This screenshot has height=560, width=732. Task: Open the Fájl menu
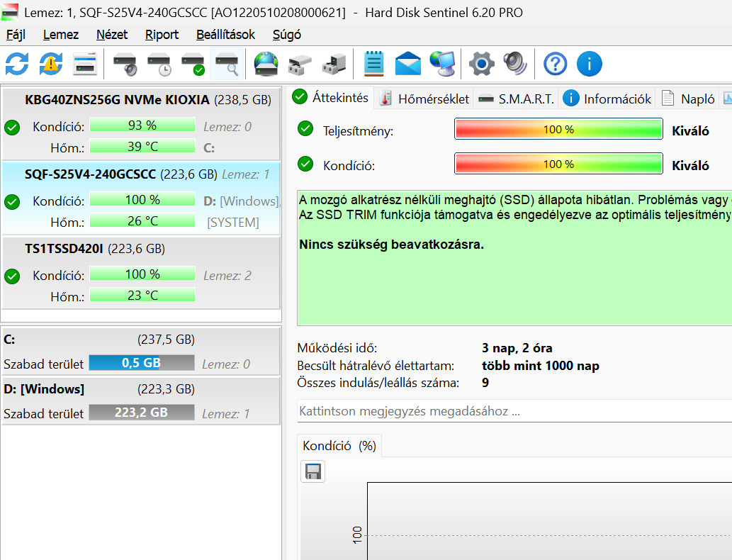coord(16,35)
